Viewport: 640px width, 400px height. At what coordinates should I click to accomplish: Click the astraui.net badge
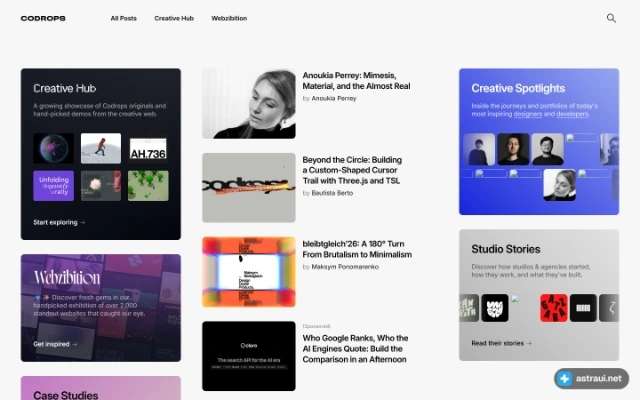click(x=591, y=378)
